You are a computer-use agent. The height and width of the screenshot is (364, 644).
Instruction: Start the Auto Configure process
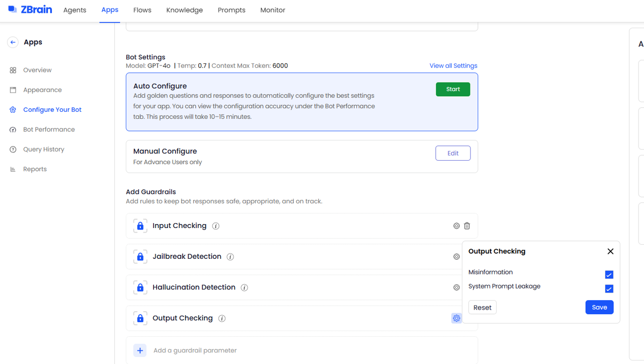(x=453, y=89)
